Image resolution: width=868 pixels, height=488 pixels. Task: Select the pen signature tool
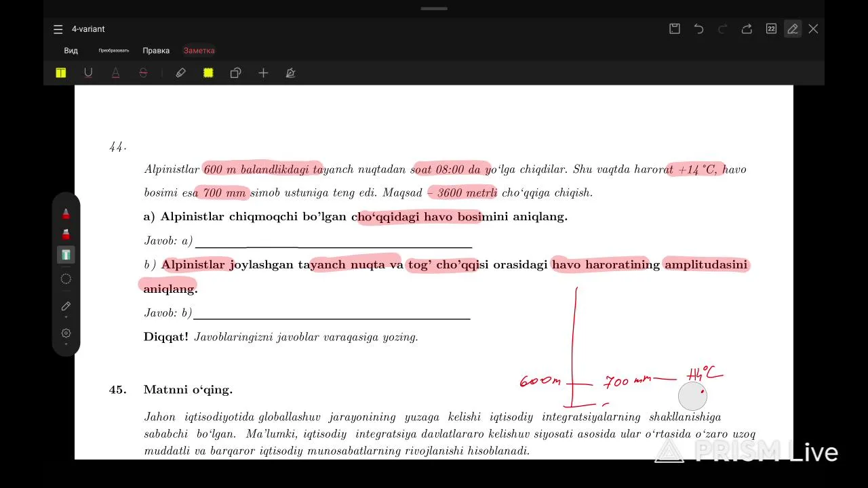pos(290,73)
